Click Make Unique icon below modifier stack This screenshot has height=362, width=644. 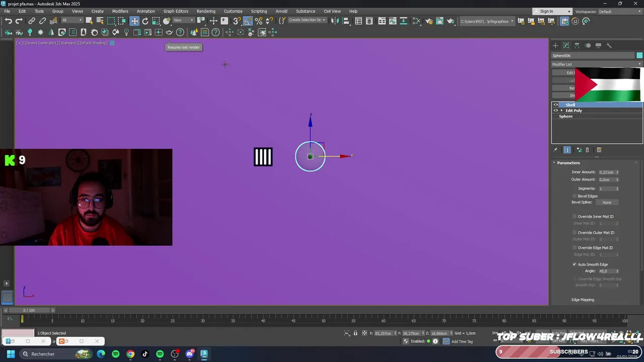click(x=579, y=150)
